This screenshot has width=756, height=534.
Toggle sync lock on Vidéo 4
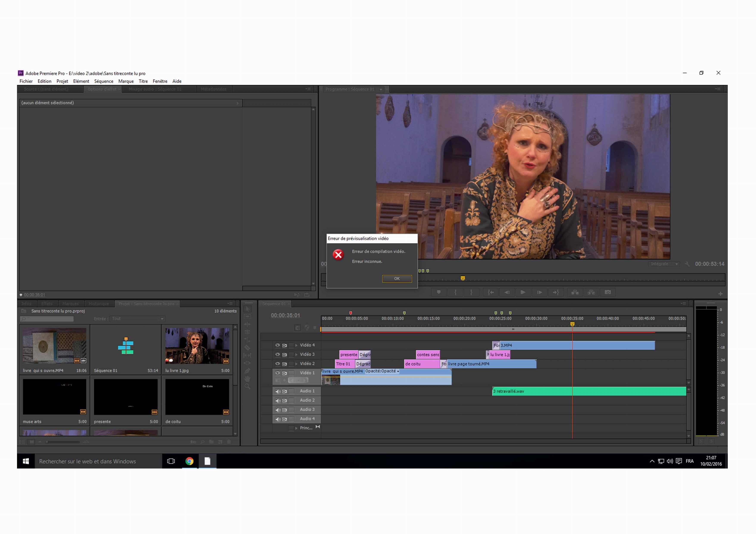coord(285,345)
